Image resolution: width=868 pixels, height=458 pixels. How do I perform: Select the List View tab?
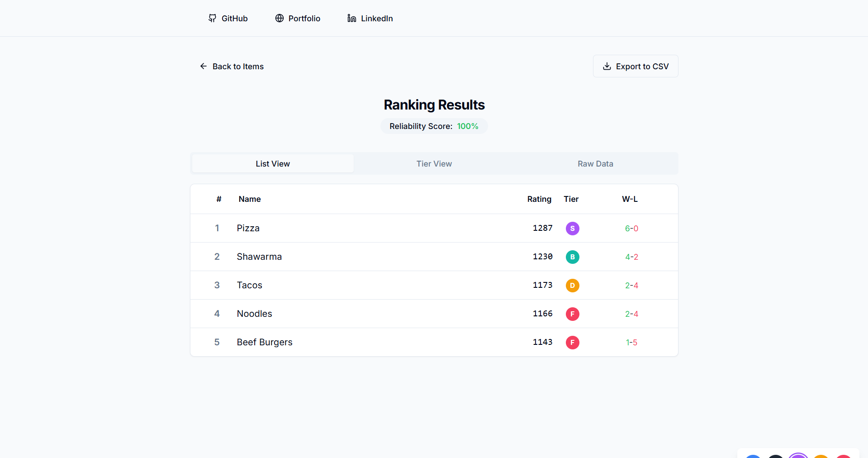click(x=272, y=163)
